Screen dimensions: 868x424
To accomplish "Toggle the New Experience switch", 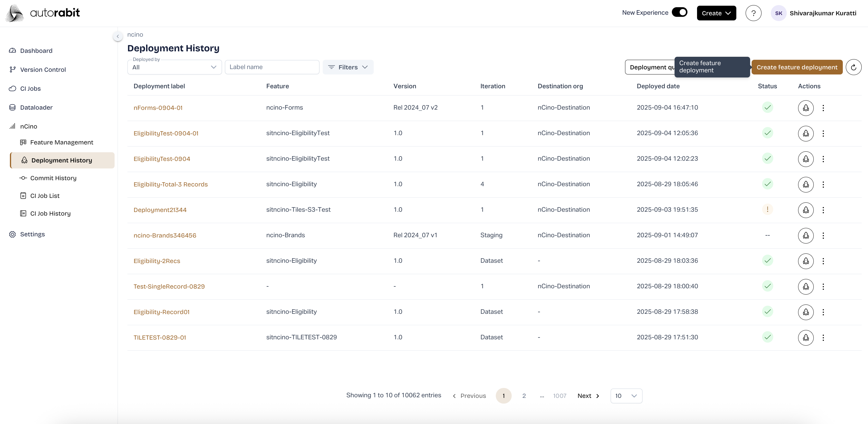I will tap(679, 13).
